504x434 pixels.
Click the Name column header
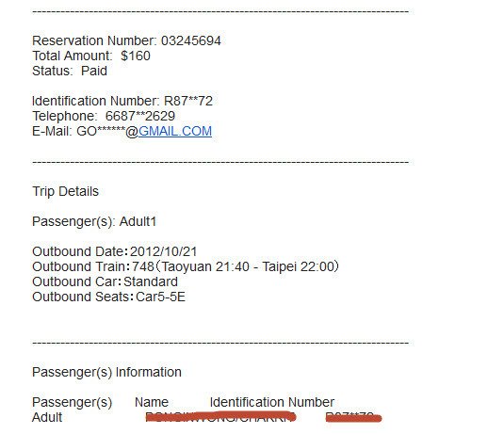152,402
